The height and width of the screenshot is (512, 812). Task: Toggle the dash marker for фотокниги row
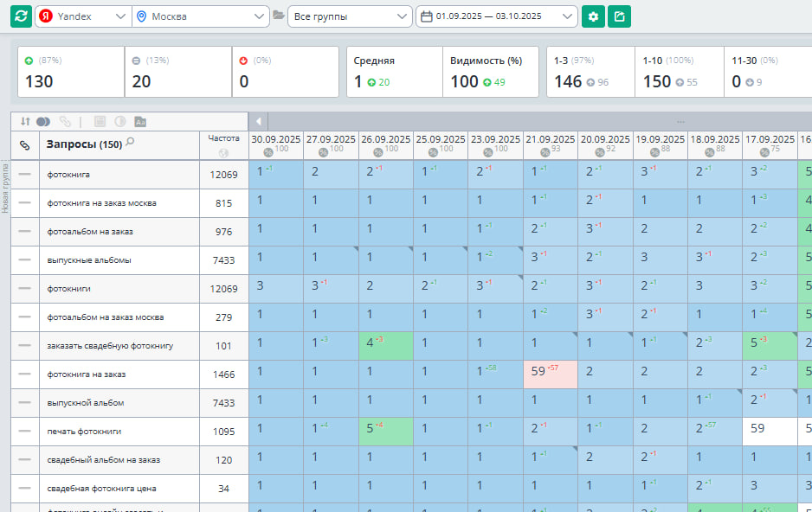[25, 288]
